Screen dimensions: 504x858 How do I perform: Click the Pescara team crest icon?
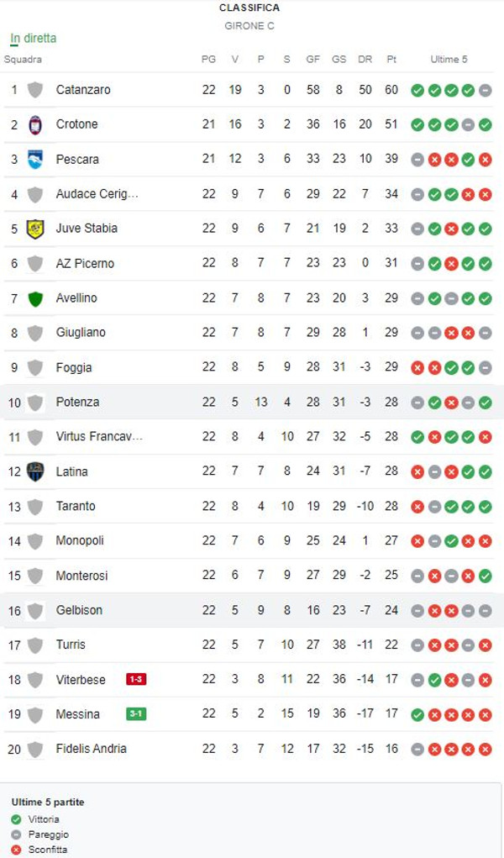point(35,159)
